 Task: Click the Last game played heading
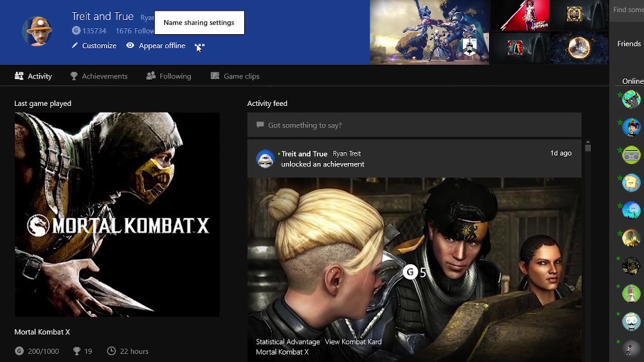(x=43, y=103)
